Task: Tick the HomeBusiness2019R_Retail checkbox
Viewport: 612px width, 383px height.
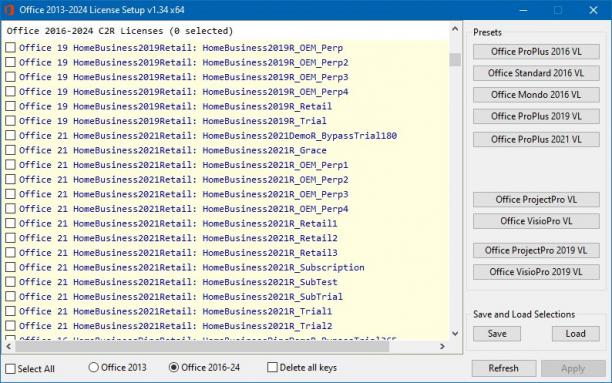Action: [x=11, y=106]
